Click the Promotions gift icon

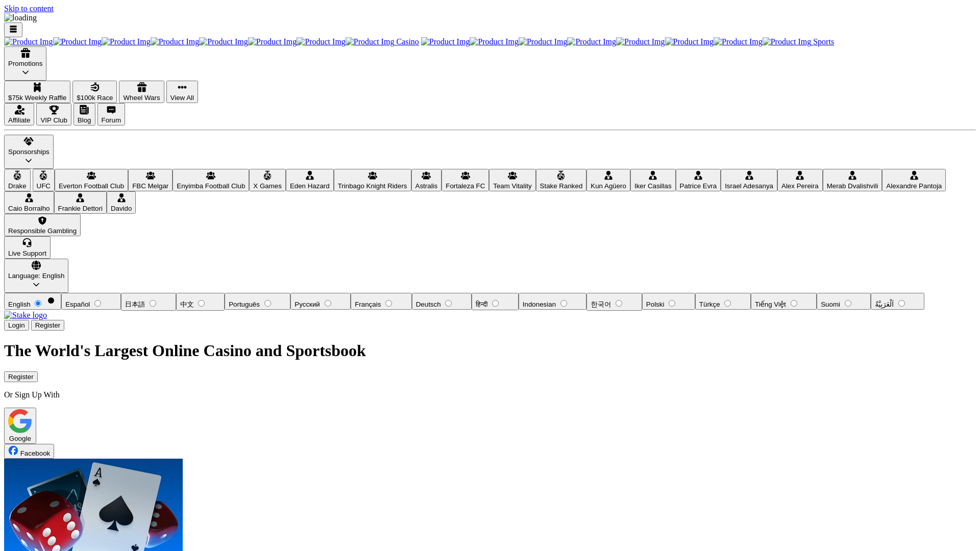point(26,53)
